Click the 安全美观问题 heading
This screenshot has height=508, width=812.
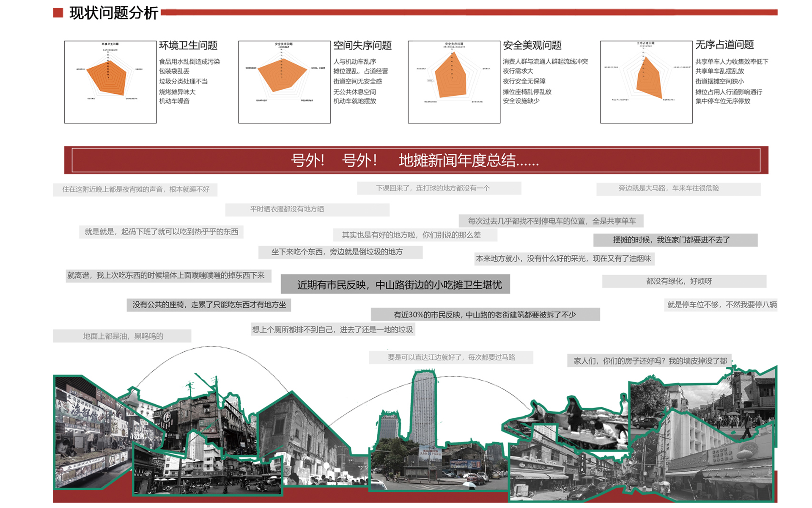pyautogui.click(x=532, y=45)
